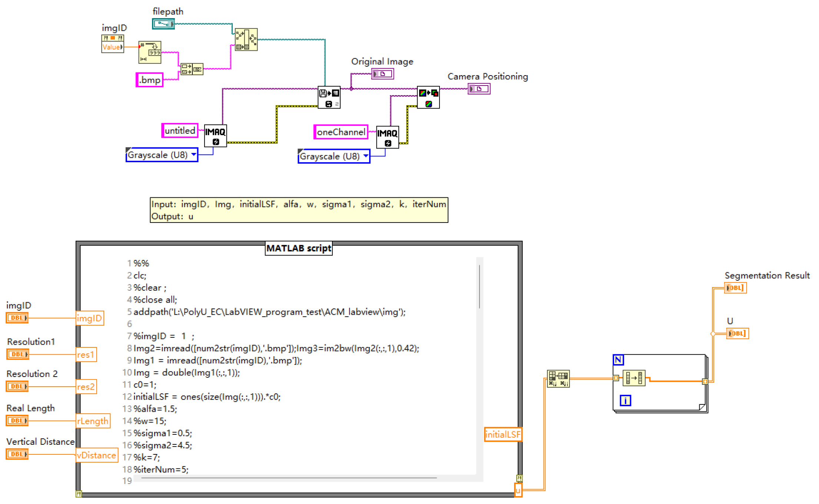Click the IMAQ ExtractSingleColorPlane node
The width and height of the screenshot is (819, 504).
tap(428, 97)
